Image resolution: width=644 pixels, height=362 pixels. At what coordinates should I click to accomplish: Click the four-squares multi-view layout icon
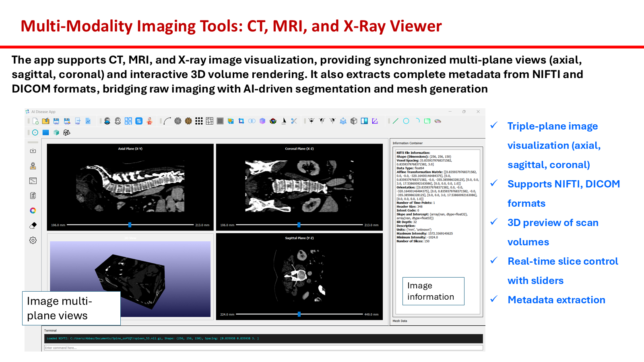click(x=128, y=121)
